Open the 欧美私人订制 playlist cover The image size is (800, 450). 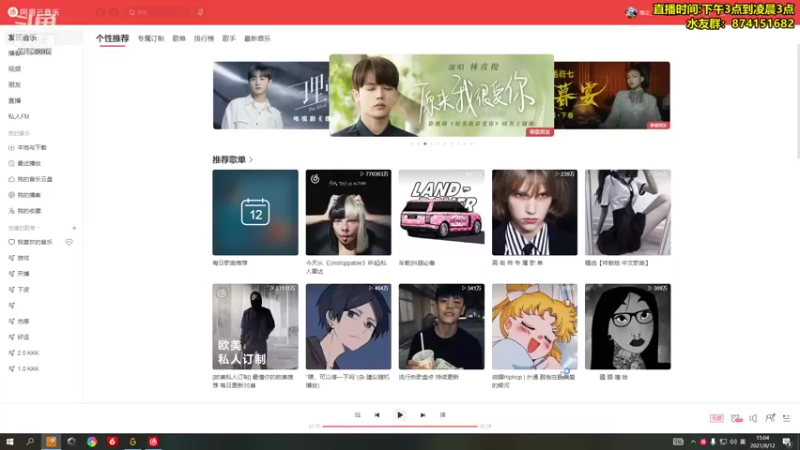tap(255, 327)
